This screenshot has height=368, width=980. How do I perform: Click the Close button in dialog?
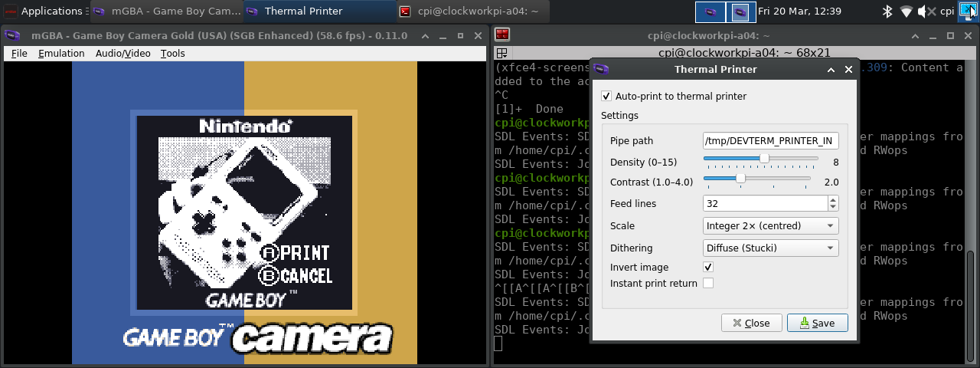[751, 323]
